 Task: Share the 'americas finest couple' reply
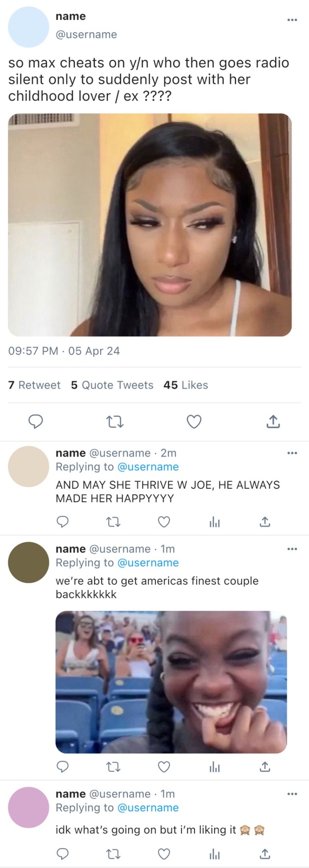pos(265,767)
